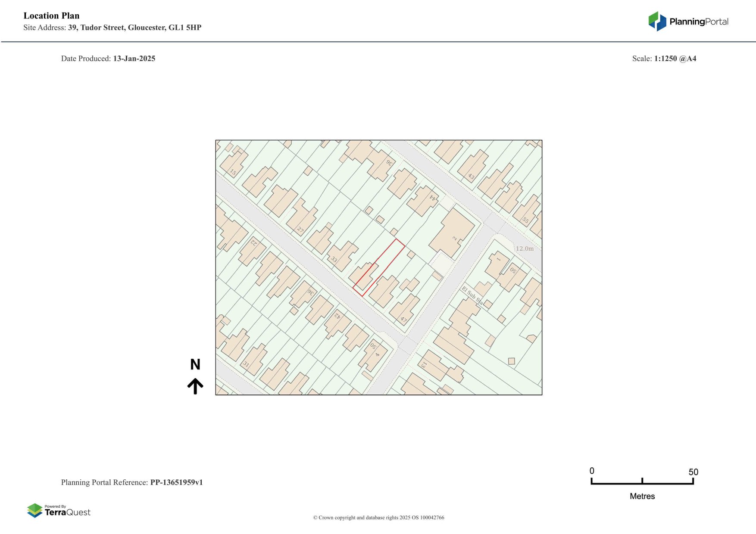Click the Scale 1:1250 @A4 text
This screenshot has height=534, width=756.
[664, 59]
